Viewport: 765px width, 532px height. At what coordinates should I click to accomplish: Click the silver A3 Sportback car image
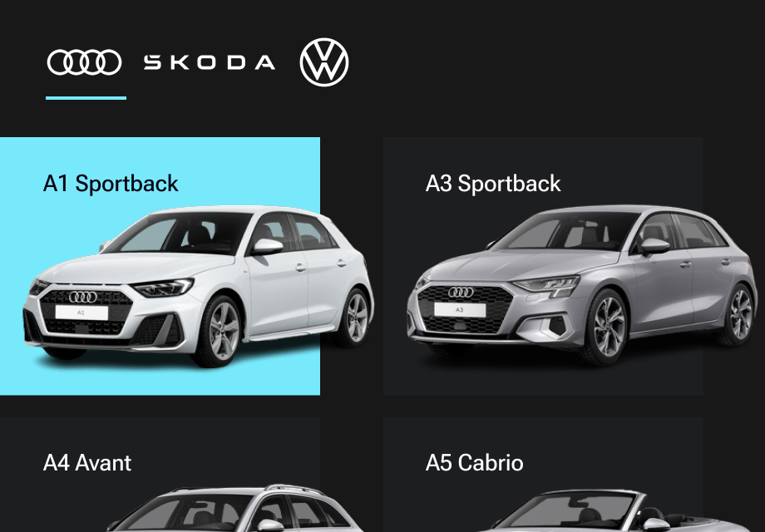pos(581,285)
